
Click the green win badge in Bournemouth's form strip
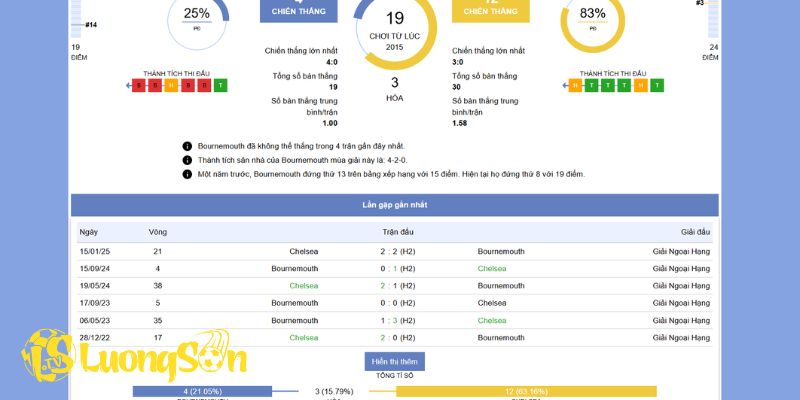(x=221, y=85)
